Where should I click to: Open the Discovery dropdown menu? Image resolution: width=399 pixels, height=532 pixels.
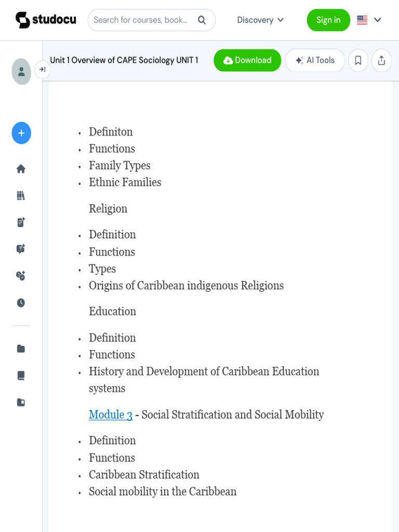click(x=260, y=20)
